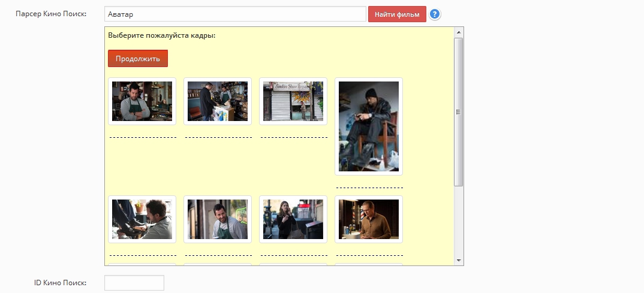Viewport: 644px width, 293px height.
Task: Select frame of shoe repair storefront
Action: point(293,101)
